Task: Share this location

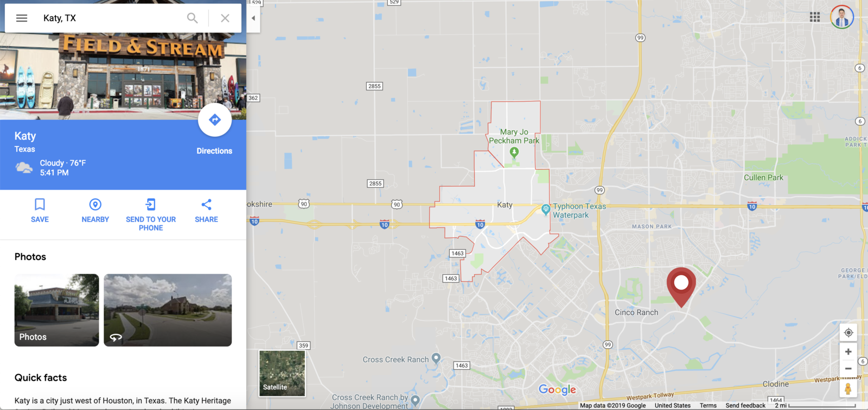Action: tap(206, 211)
